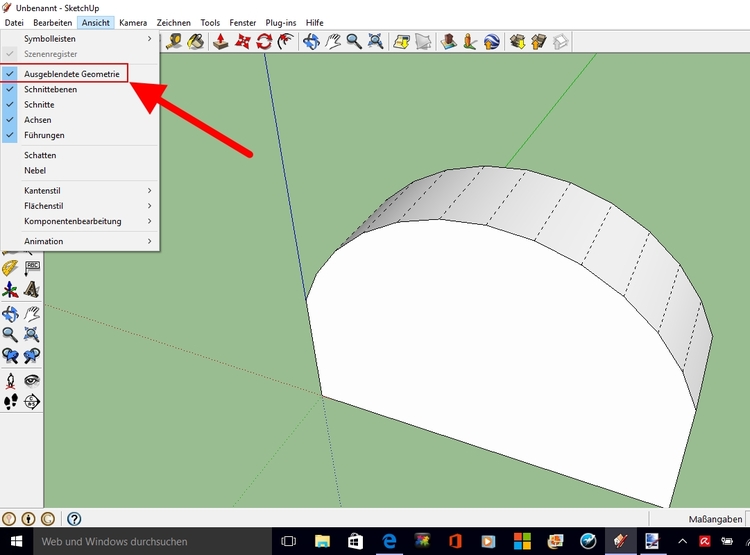Screen dimensions: 750x555
Task: Click the Add Location icon
Action: (x=401, y=42)
